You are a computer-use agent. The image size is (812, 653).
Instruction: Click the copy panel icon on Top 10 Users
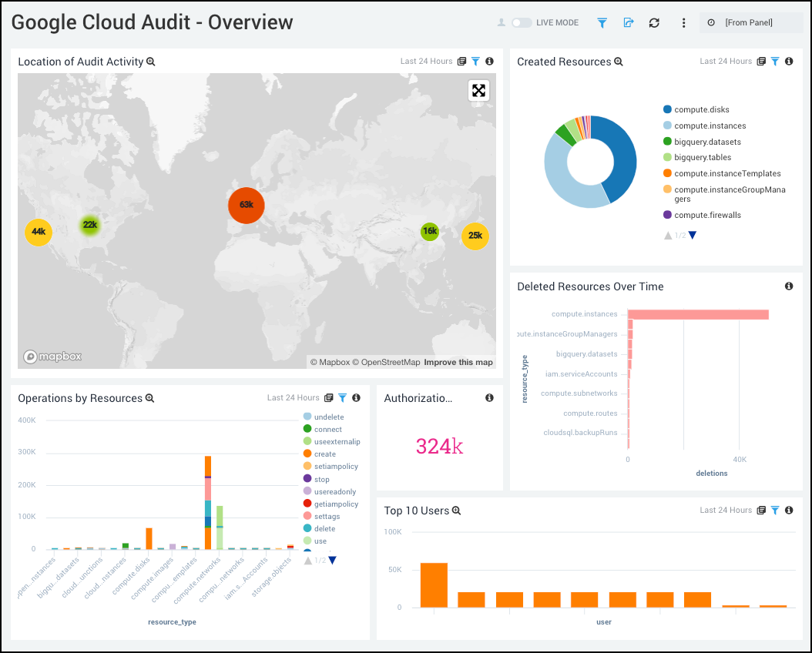pos(761,510)
